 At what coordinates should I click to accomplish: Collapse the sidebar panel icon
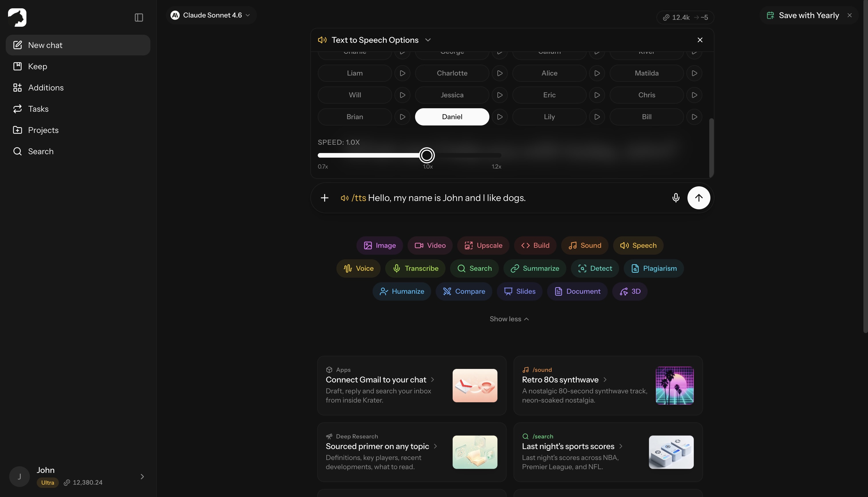point(139,18)
